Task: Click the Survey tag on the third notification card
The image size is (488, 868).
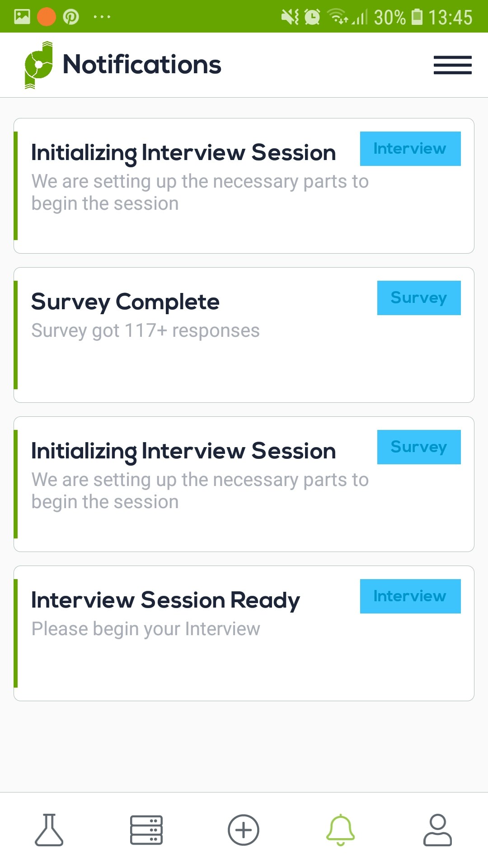Action: pos(418,447)
